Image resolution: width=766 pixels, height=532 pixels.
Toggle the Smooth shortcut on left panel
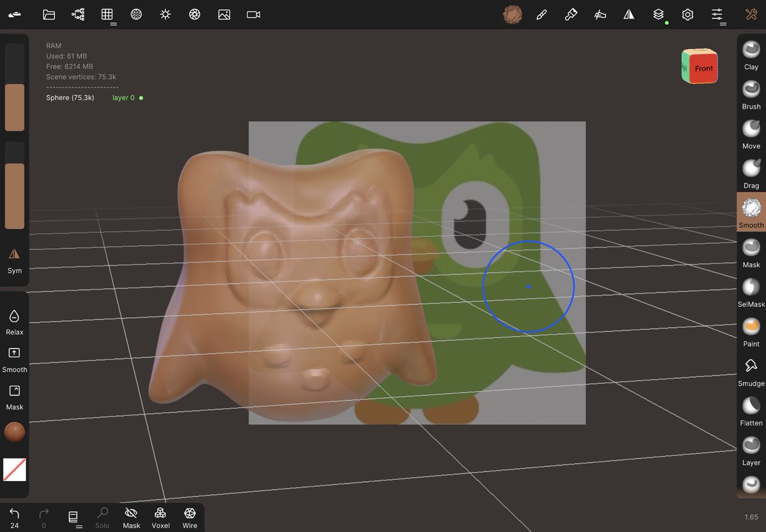coord(14,360)
